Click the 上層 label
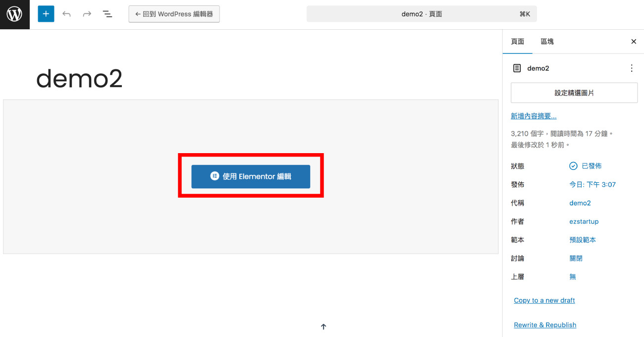The height and width of the screenshot is (337, 644). click(x=517, y=277)
